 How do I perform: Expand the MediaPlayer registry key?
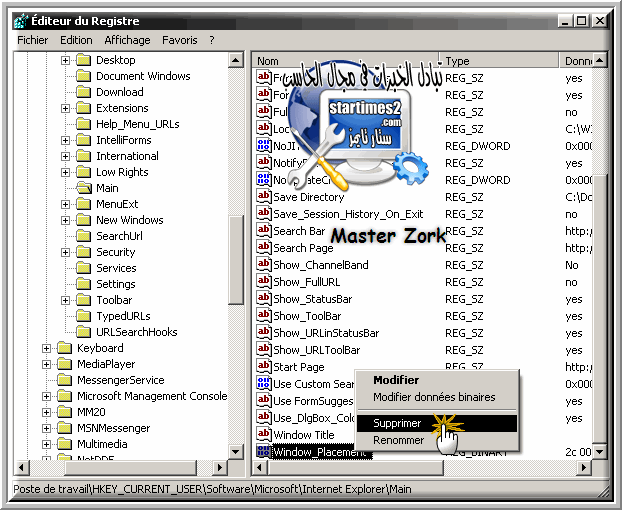pos(46,364)
